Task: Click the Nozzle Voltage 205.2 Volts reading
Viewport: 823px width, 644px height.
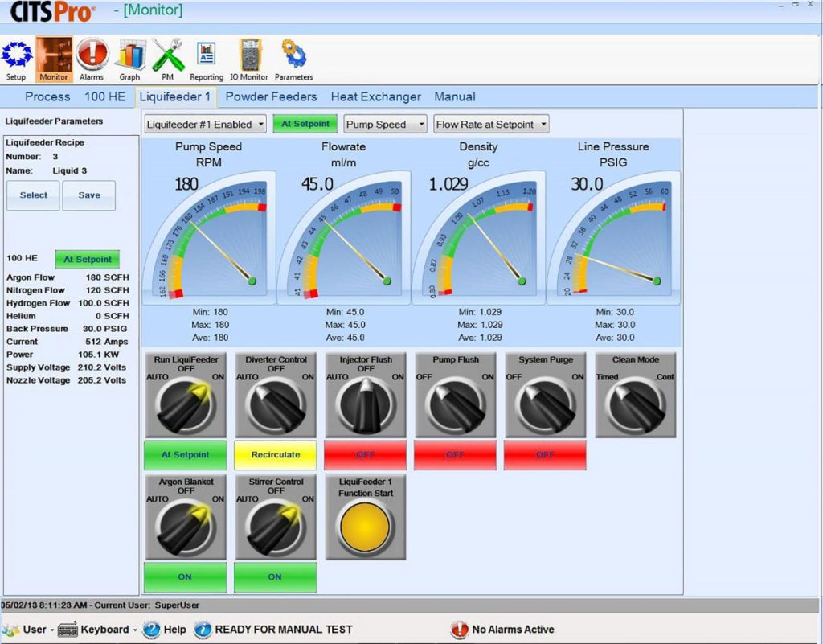Action: (x=68, y=380)
